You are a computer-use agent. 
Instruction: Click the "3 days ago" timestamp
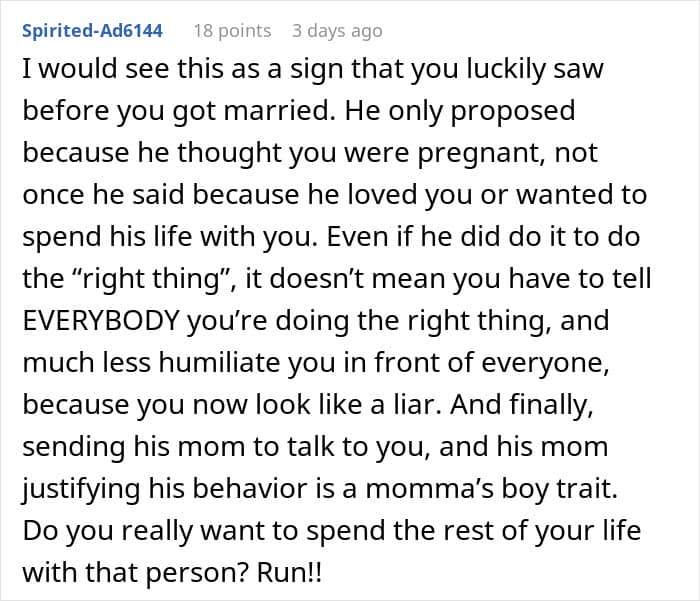tap(337, 31)
